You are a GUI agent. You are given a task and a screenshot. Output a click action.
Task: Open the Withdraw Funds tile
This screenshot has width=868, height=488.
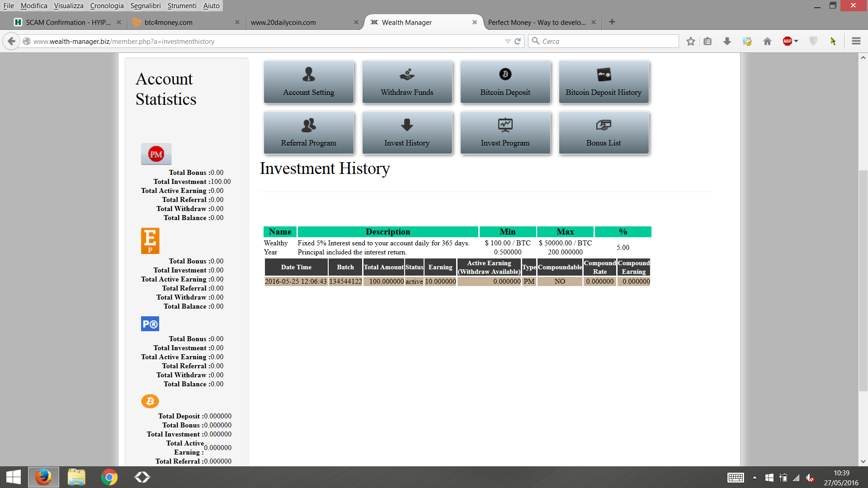click(x=407, y=82)
